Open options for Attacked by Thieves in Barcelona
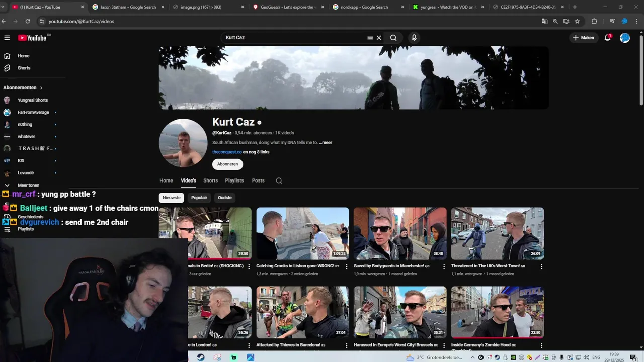This screenshot has width=644, height=362. 346,345
